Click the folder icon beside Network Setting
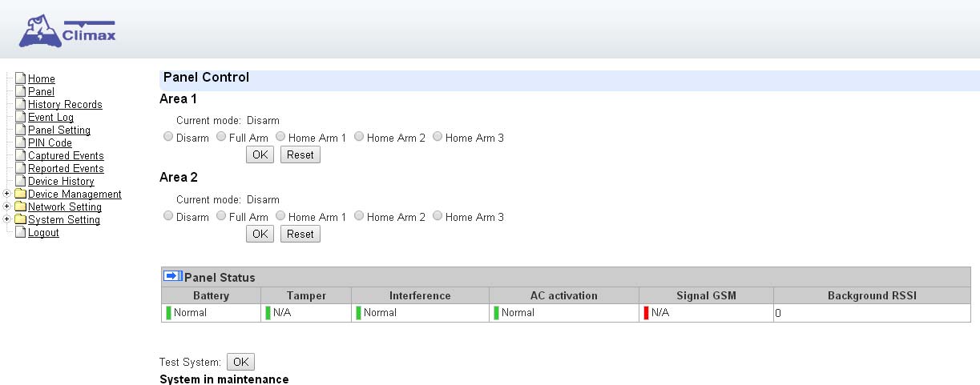This screenshot has width=980, height=385. pyautogui.click(x=21, y=207)
